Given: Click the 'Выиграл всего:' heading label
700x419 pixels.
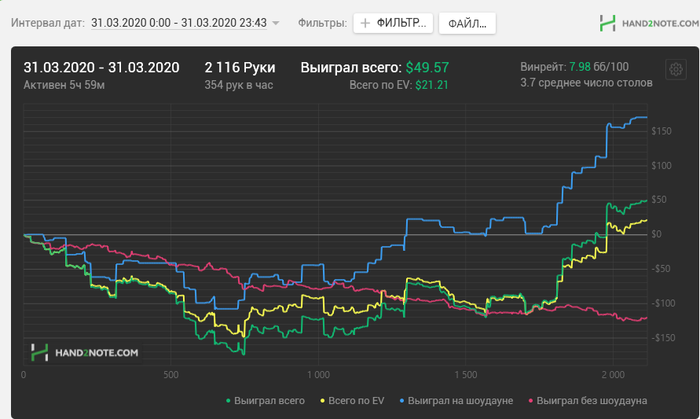Looking at the screenshot, I should pyautogui.click(x=351, y=67).
